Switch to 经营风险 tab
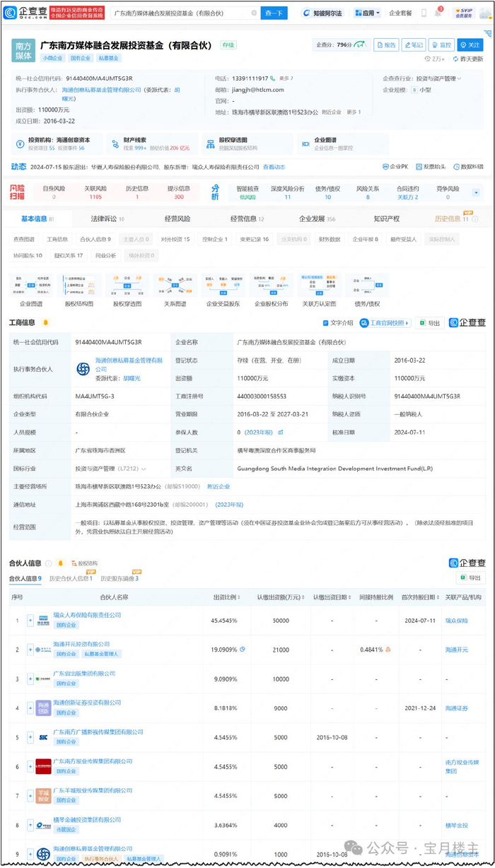 pos(177,219)
